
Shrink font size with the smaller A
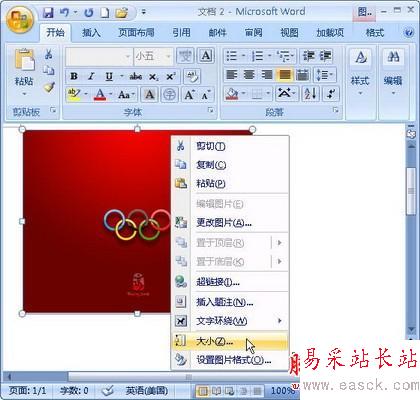(206, 95)
